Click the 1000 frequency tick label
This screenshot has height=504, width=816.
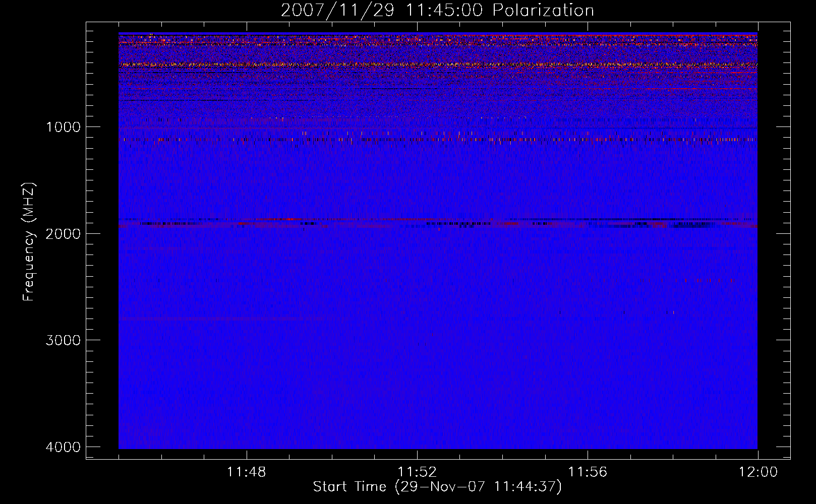click(63, 127)
